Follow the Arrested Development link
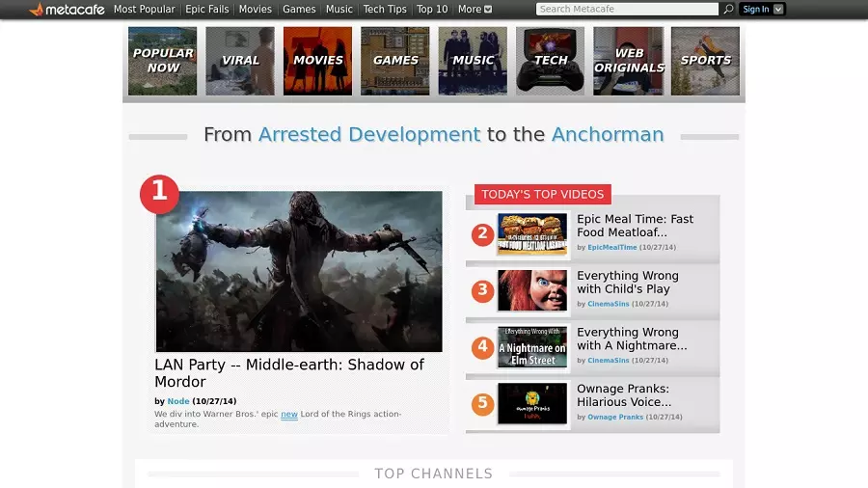The height and width of the screenshot is (488, 868). 368,135
